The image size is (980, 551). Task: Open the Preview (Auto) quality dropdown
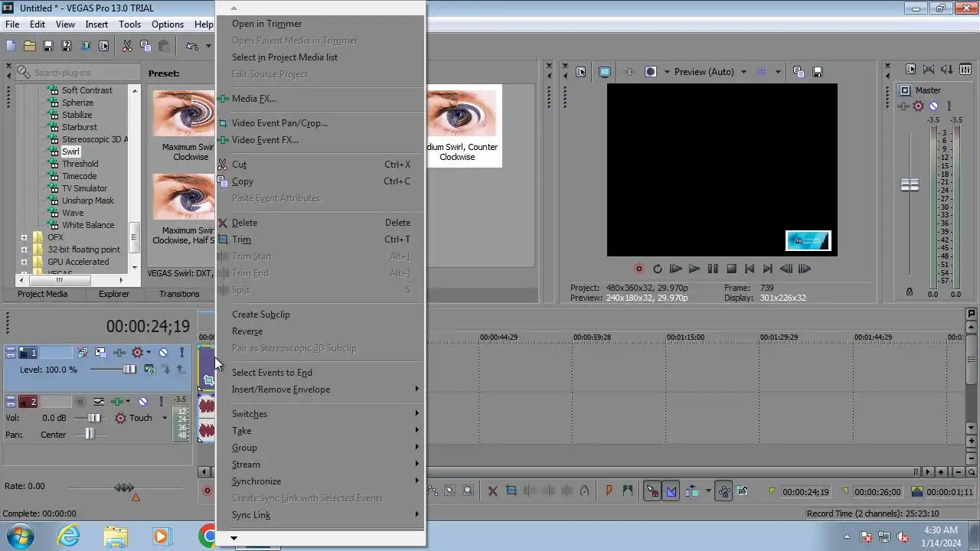pos(710,72)
